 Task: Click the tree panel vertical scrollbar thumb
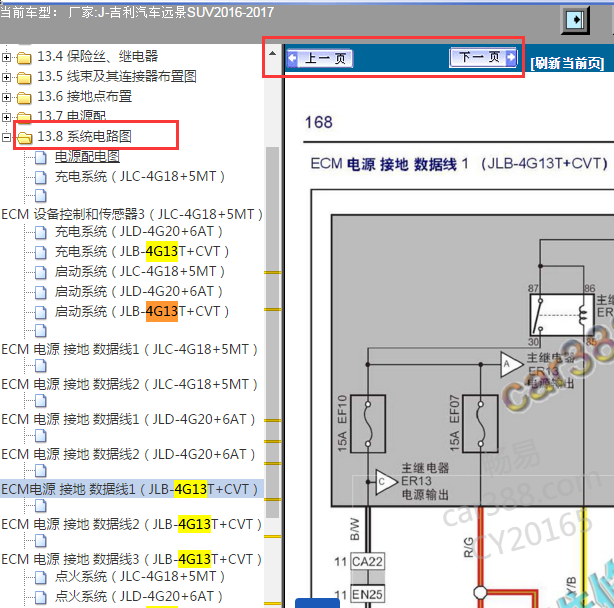point(273,333)
